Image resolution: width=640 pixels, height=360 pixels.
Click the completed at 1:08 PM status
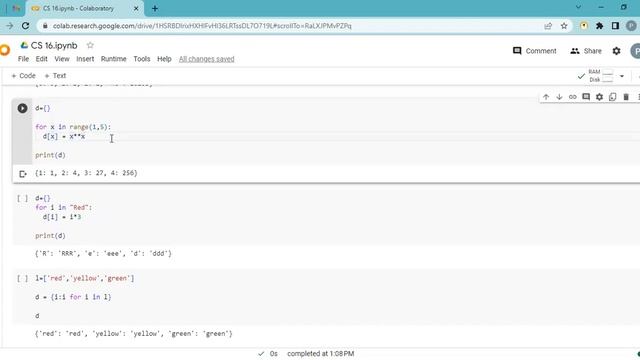tap(320, 353)
